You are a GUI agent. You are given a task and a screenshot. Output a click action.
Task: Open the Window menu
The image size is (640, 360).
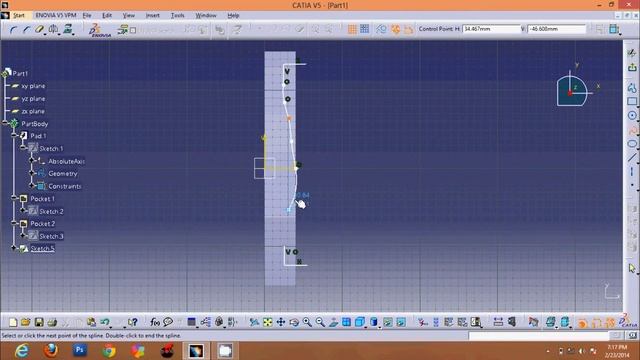(x=206, y=15)
